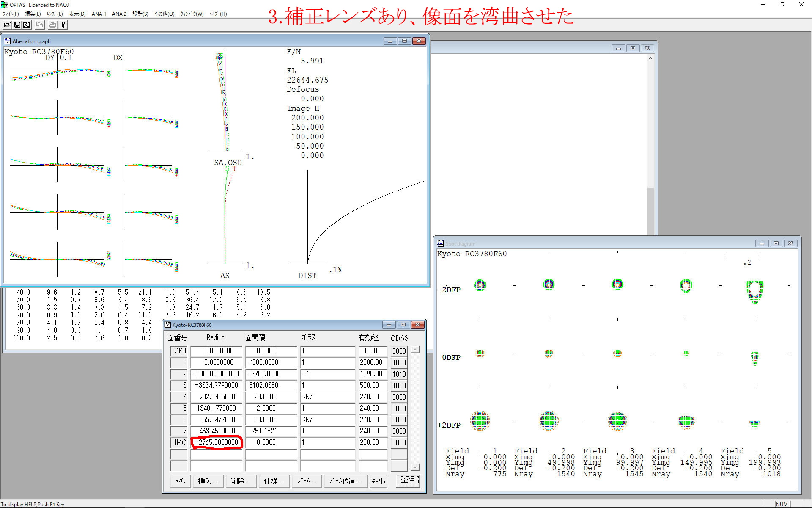The width and height of the screenshot is (812, 508).
Task: Click the Print toolbar icon
Action: point(52,25)
